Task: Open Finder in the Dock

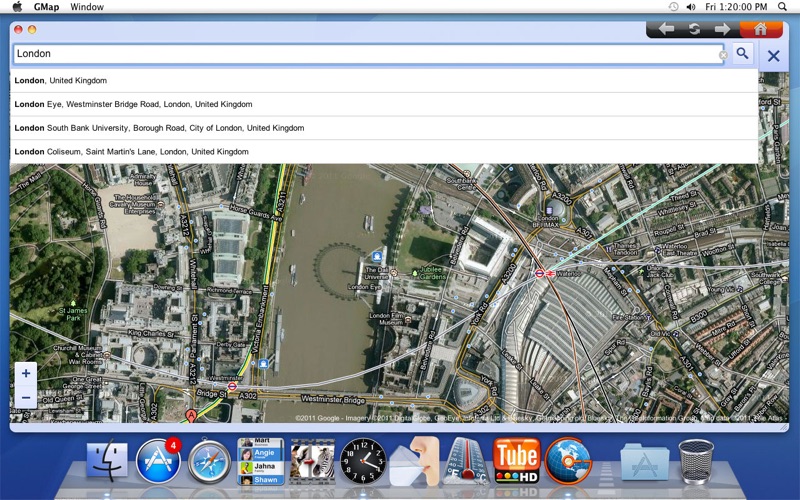Action: [107, 461]
